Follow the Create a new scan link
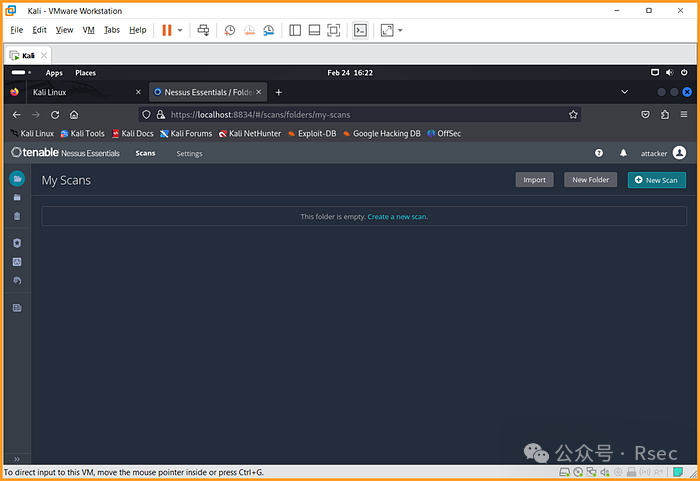The image size is (700, 481). coord(397,216)
